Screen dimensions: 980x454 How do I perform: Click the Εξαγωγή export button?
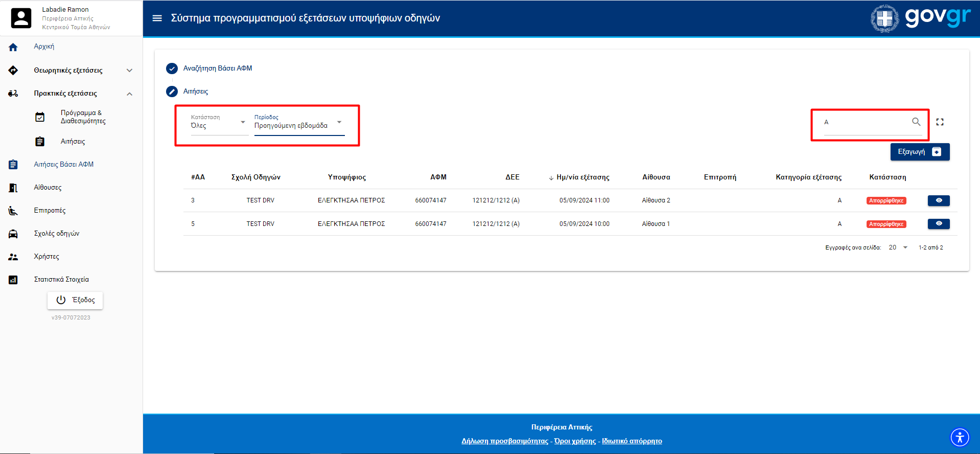point(919,152)
